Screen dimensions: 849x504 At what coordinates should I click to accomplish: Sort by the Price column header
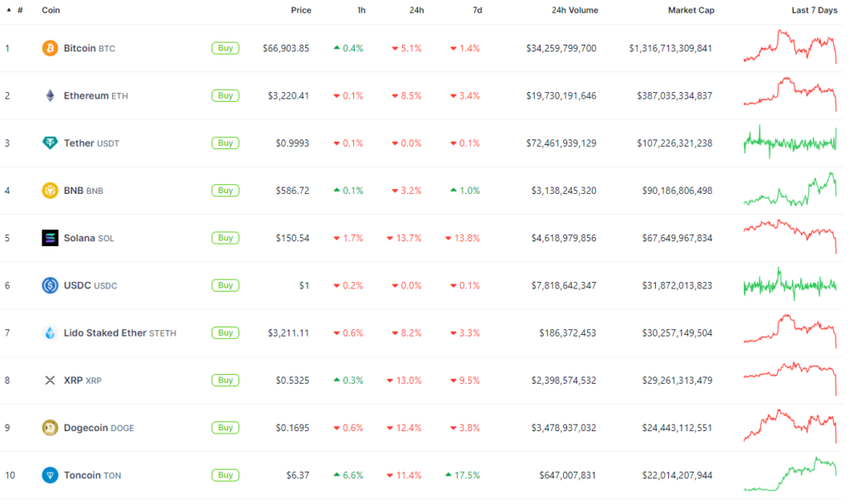(x=301, y=10)
